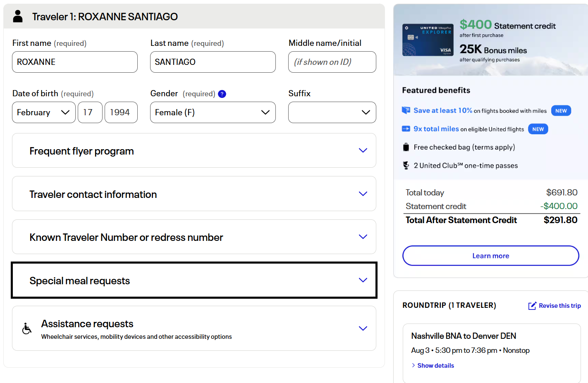Click the birth year field showing 1994
Image resolution: width=588 pixels, height=383 pixels.
pos(121,112)
